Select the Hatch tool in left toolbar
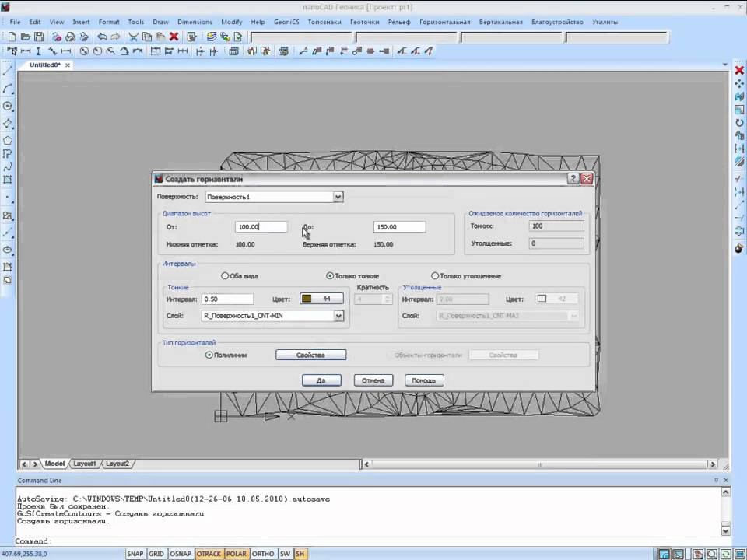Viewport: 747px width, 560px height. [x=8, y=180]
